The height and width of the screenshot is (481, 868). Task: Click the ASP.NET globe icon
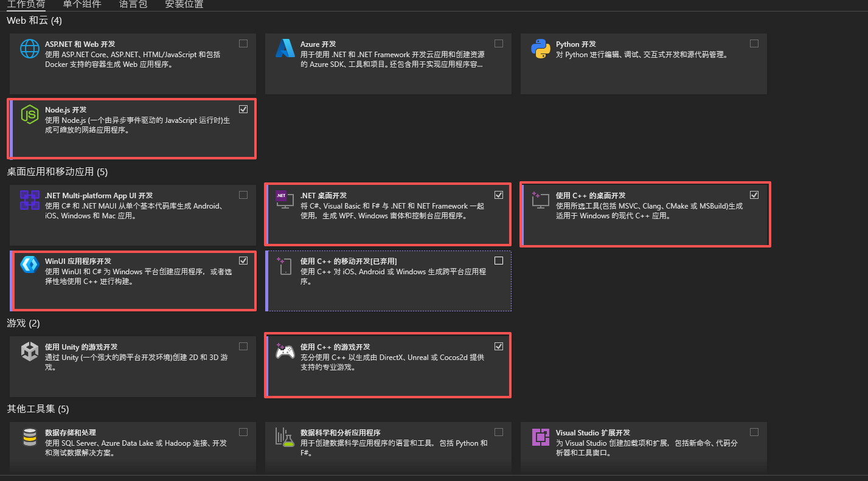(x=30, y=49)
